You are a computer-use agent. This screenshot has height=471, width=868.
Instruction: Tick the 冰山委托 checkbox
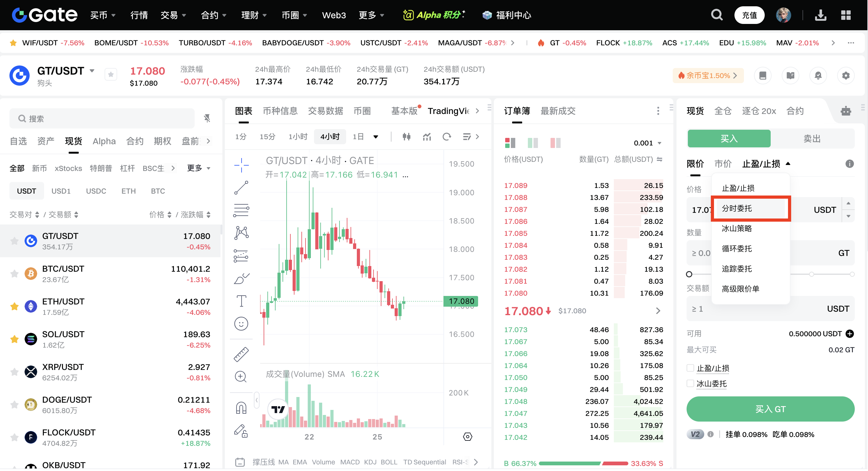coord(690,384)
